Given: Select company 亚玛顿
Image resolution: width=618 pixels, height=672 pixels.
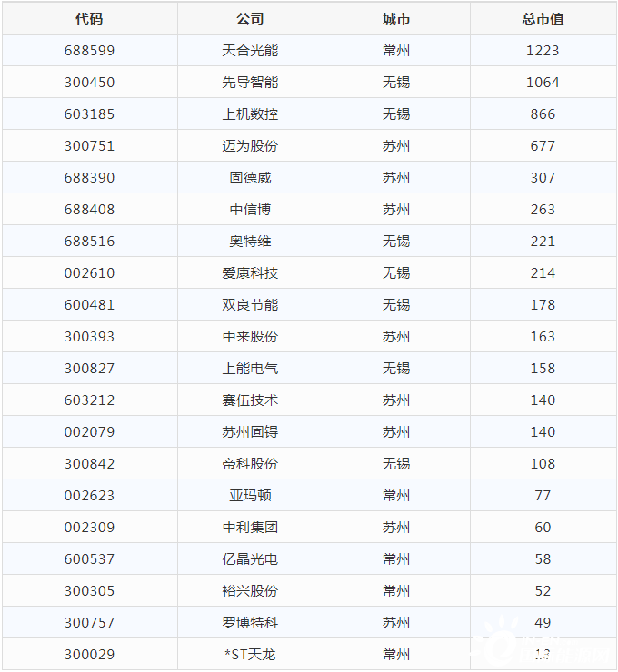Looking at the screenshot, I should (251, 496).
